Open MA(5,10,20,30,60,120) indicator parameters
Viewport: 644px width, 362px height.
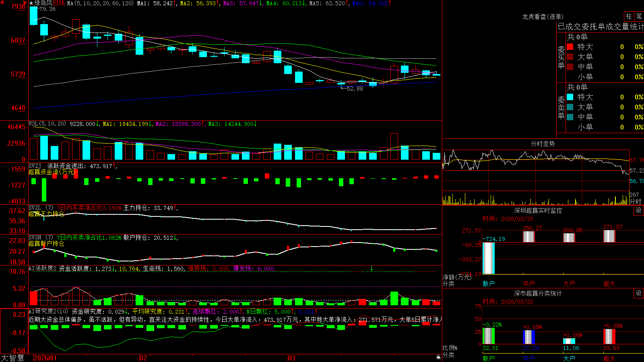pyautogui.click(x=100, y=3)
